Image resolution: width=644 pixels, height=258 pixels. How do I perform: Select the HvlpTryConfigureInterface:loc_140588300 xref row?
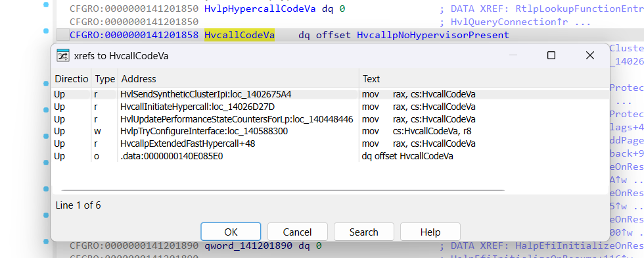tap(330, 131)
